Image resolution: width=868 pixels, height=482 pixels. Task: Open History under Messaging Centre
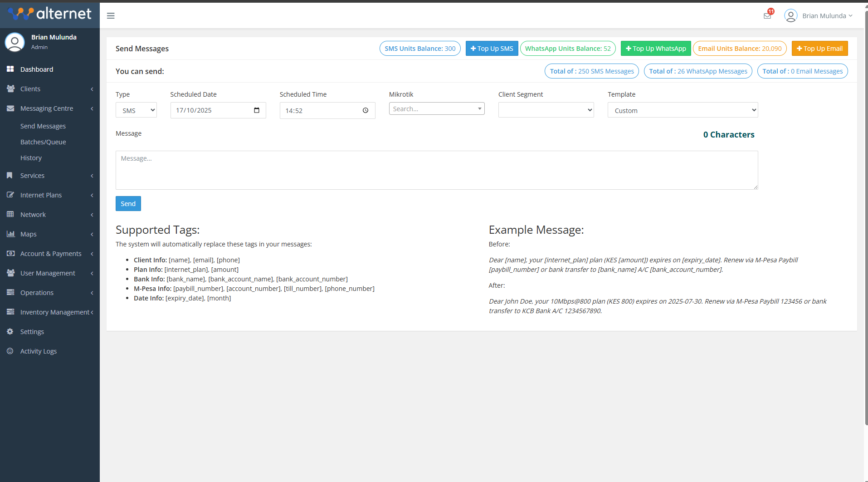(x=31, y=158)
